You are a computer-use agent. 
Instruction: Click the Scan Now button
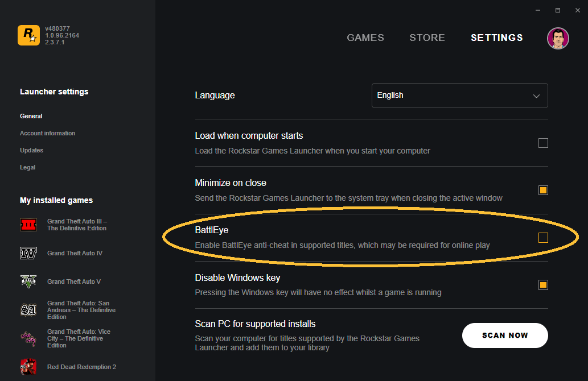(x=505, y=336)
